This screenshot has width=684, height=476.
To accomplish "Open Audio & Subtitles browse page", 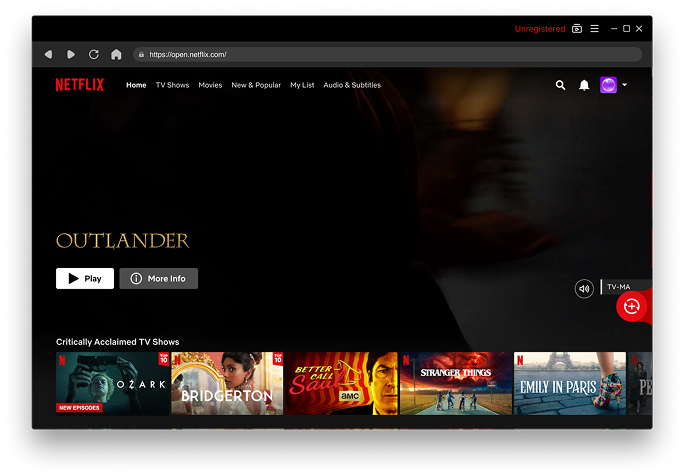I will (x=352, y=85).
